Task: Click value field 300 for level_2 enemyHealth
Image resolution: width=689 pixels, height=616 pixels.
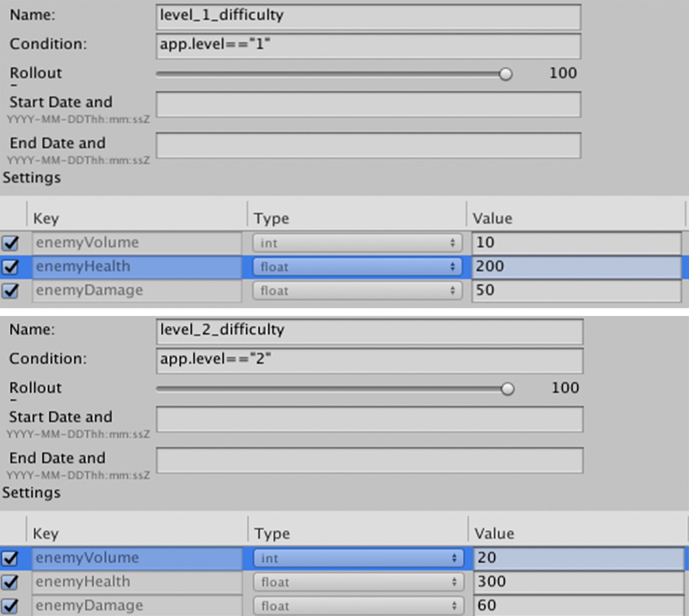Action: [579, 582]
